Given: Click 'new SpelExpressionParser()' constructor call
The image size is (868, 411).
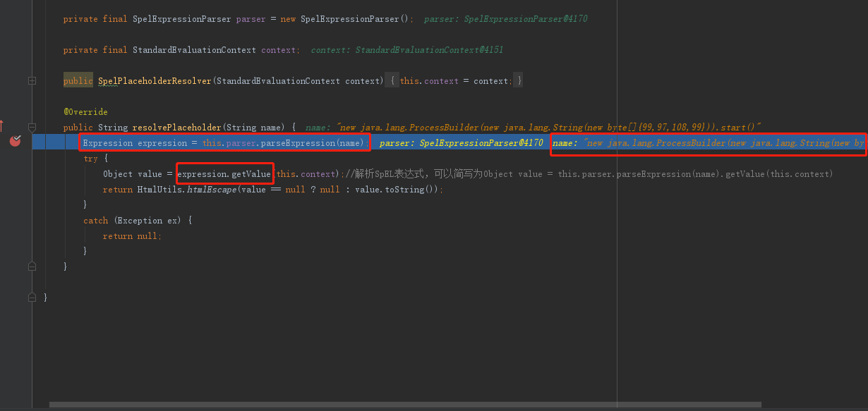Looking at the screenshot, I should 346,19.
